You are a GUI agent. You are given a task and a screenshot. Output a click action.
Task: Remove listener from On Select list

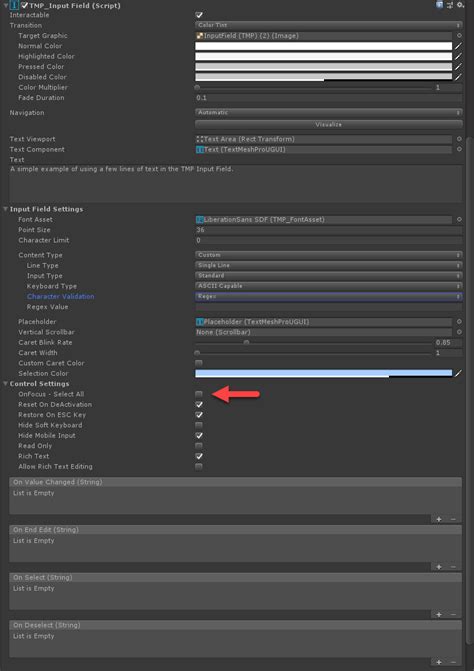(x=453, y=615)
